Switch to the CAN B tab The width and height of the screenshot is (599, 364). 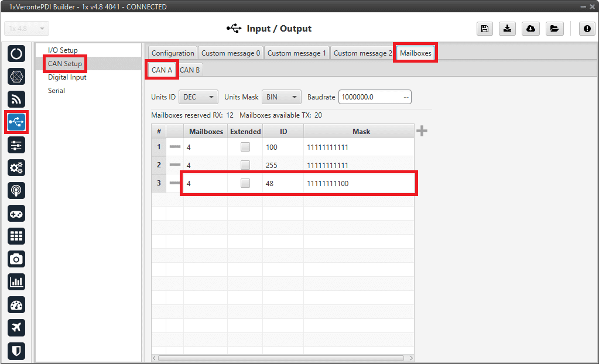[x=190, y=70]
